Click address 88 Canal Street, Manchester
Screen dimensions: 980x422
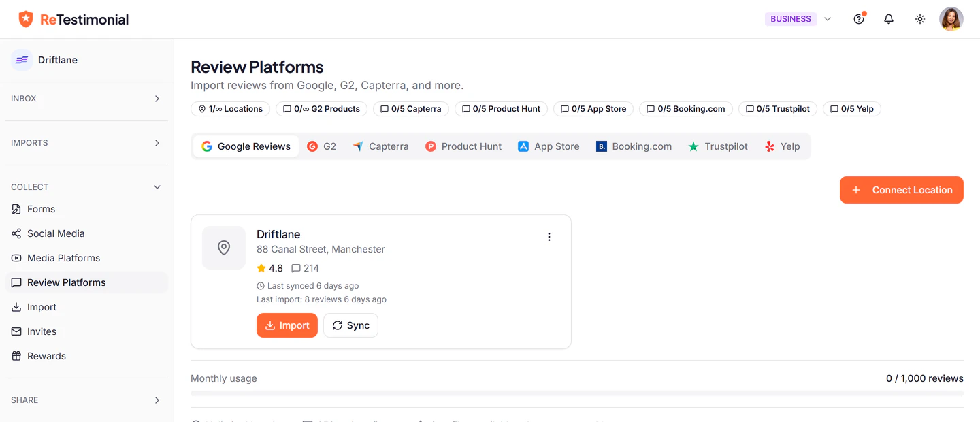(x=321, y=249)
